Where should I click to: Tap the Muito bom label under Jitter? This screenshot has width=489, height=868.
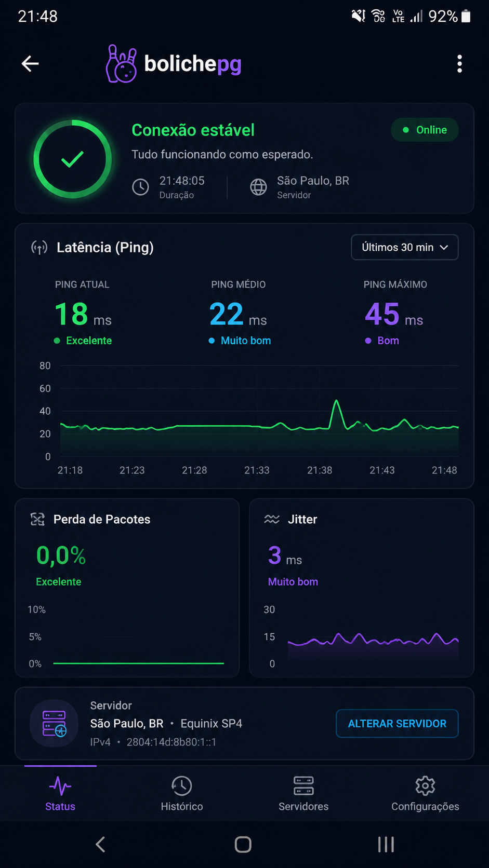[x=293, y=582]
